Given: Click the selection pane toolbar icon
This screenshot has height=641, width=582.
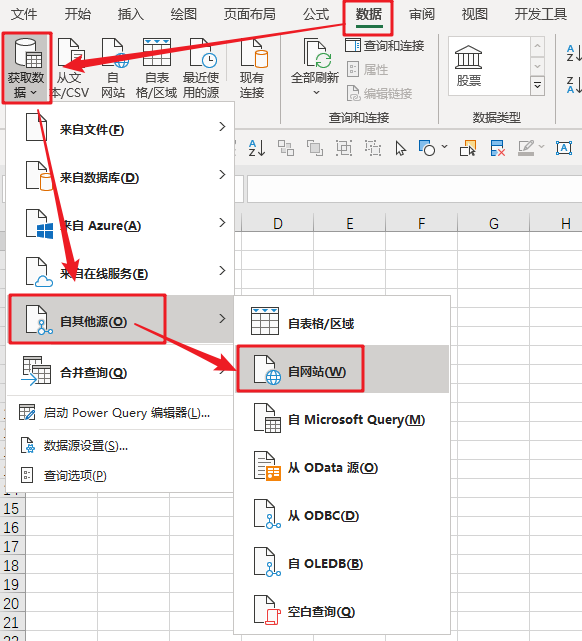Looking at the screenshot, I should point(468,148).
